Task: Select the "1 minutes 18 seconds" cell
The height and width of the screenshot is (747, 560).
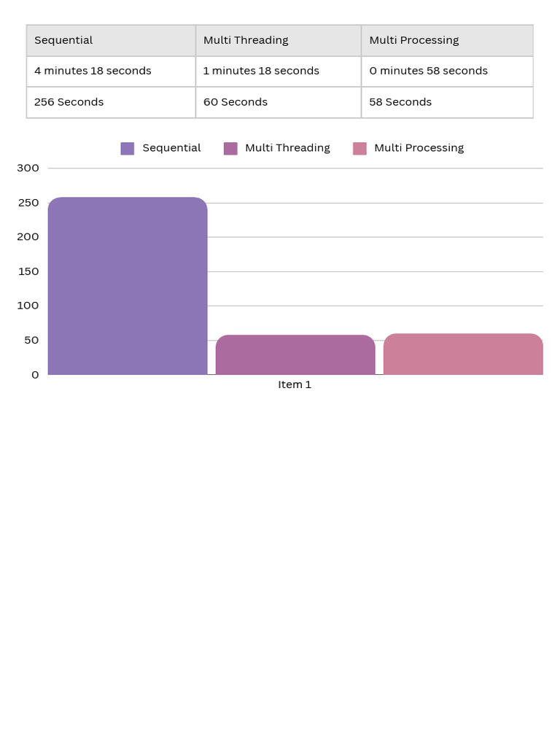Action: (279, 71)
